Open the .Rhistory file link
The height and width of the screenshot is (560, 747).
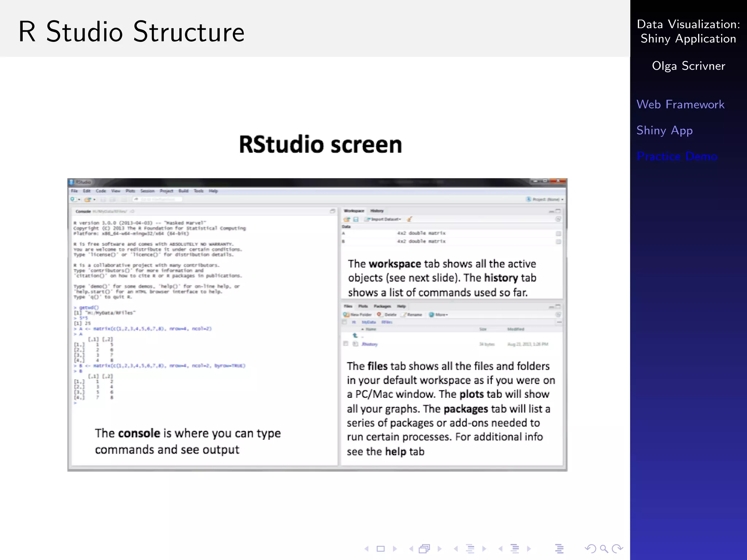pyautogui.click(x=369, y=344)
